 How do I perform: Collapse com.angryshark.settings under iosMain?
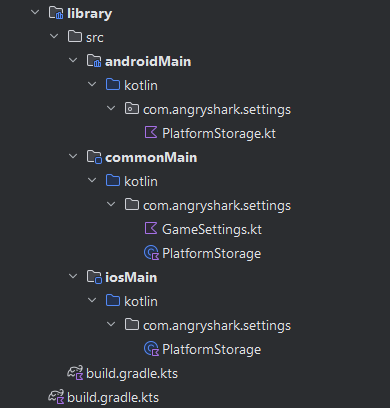pos(111,324)
